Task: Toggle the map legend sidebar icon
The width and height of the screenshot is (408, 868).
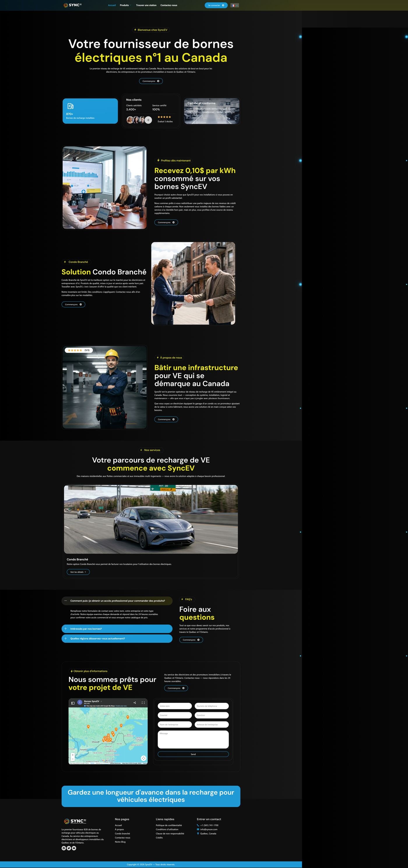Action: pos(73,703)
